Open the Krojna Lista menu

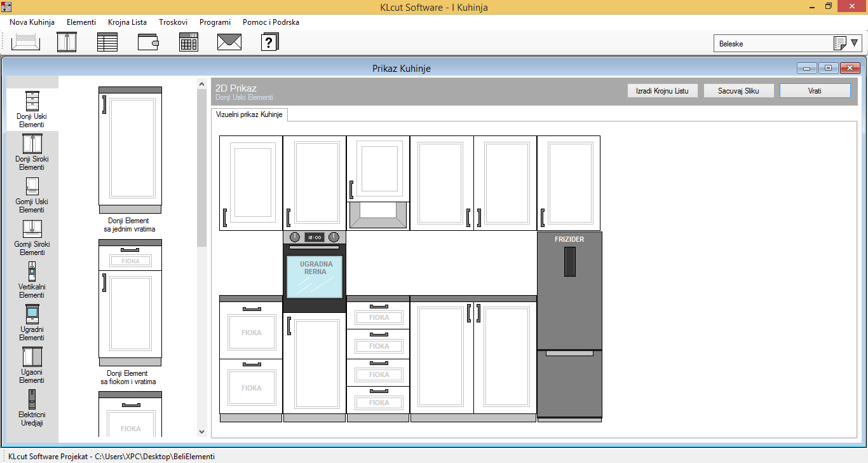point(127,22)
